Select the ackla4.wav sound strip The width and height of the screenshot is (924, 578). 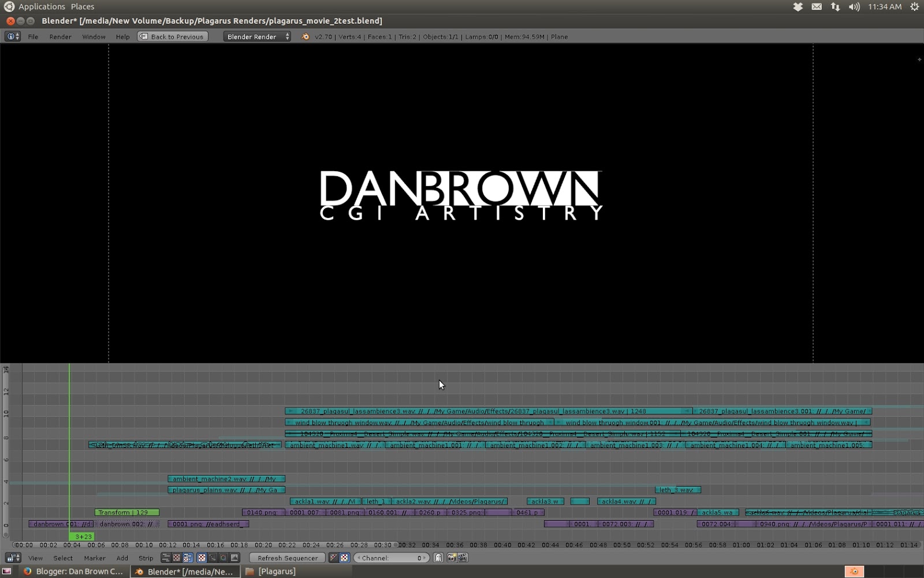tap(627, 501)
